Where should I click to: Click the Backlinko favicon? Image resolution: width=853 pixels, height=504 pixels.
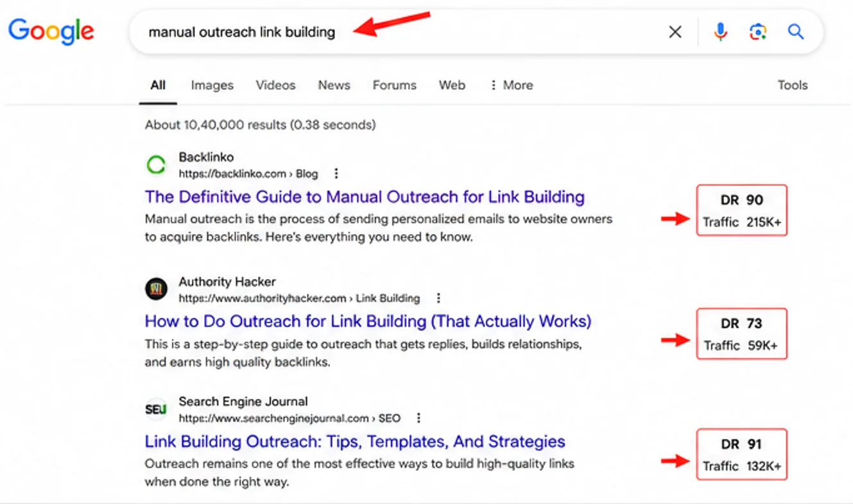coord(156,165)
